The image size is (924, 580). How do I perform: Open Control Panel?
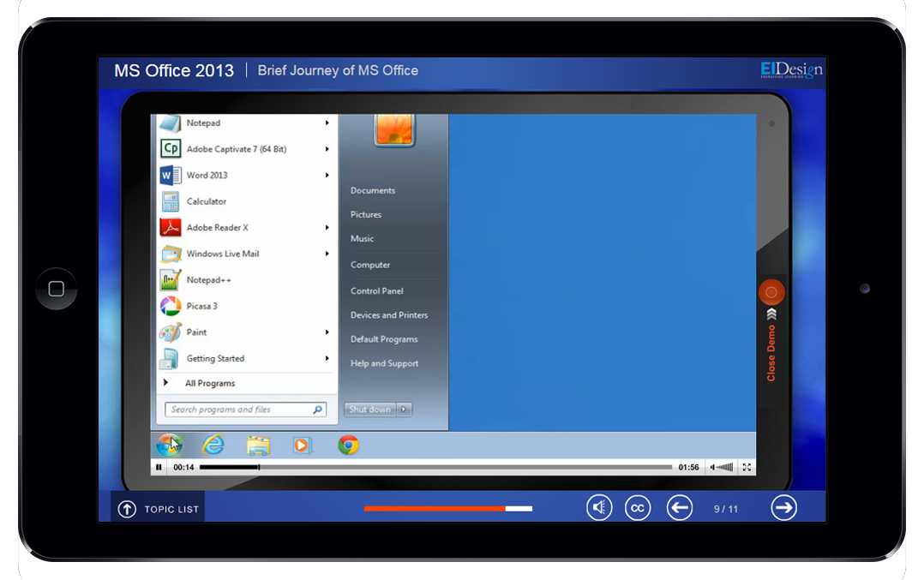[x=377, y=291]
